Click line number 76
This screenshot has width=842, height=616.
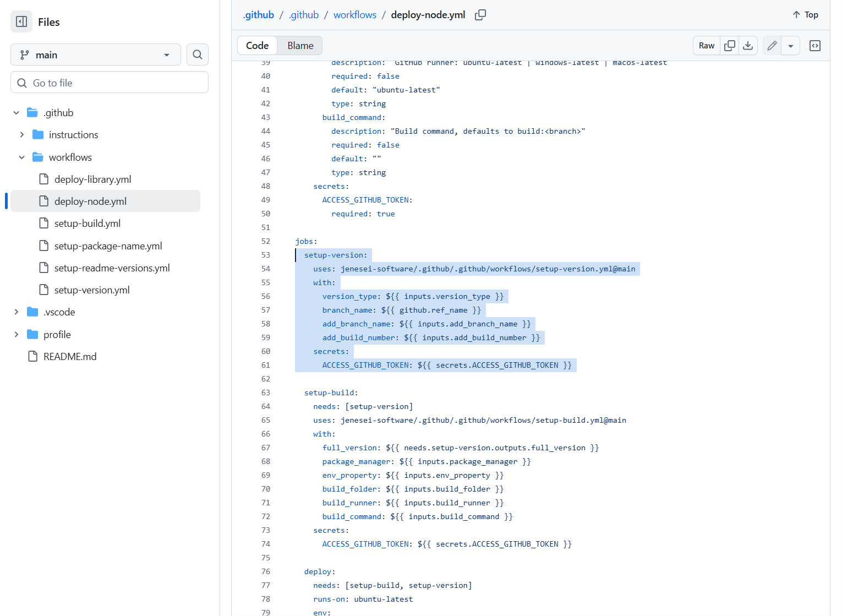point(266,571)
